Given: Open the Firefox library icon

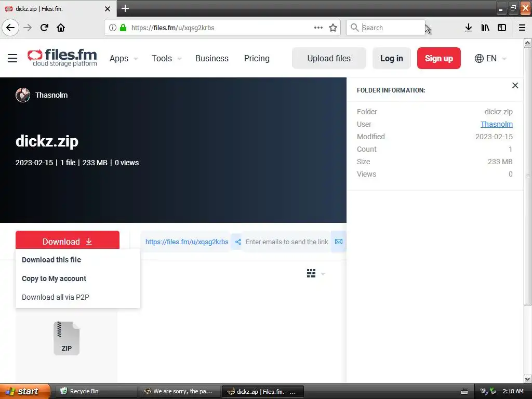Looking at the screenshot, I should [485, 28].
